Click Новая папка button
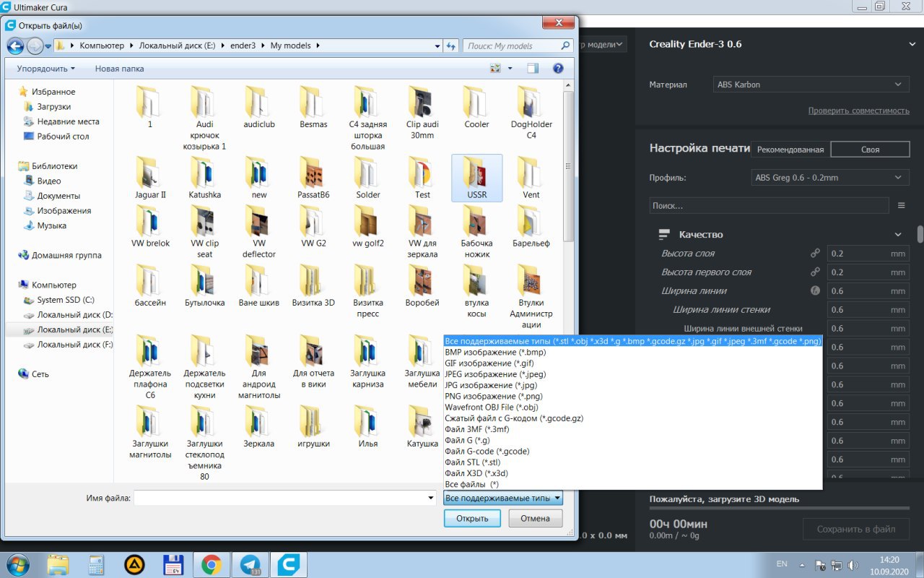This screenshot has width=924, height=578. click(119, 69)
